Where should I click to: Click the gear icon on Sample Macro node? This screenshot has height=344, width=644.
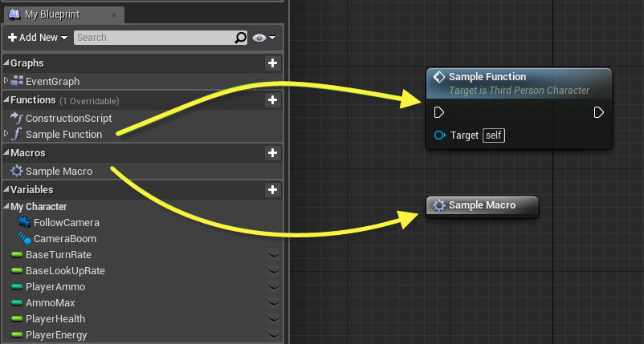(439, 205)
